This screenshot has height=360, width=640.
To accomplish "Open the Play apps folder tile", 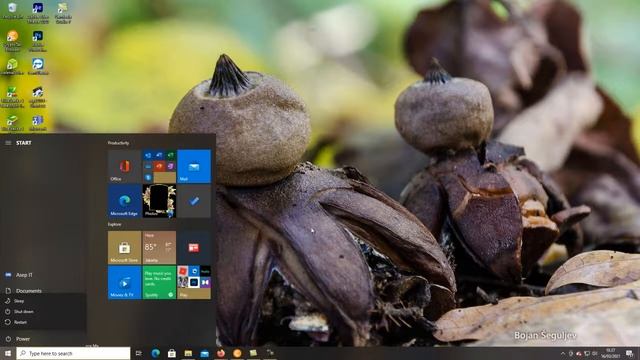I will [194, 282].
